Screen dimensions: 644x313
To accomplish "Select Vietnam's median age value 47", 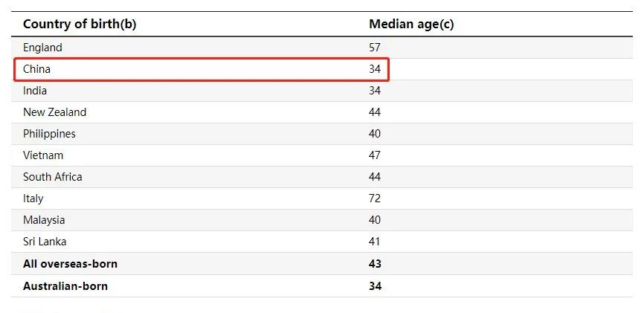I will [x=375, y=155].
